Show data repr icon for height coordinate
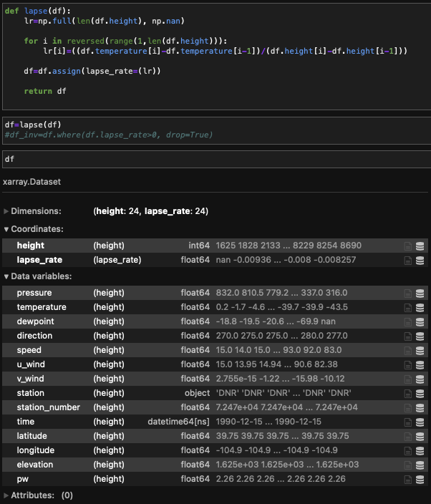The width and height of the screenshot is (431, 504). [x=420, y=246]
